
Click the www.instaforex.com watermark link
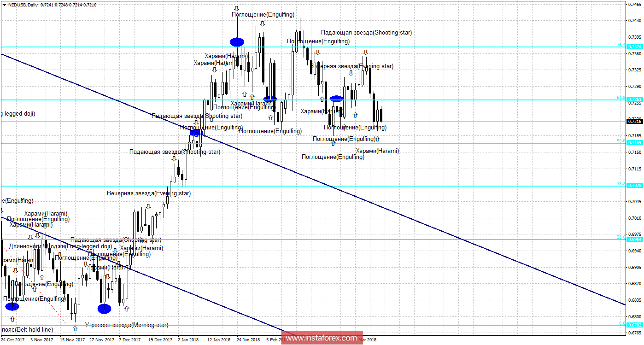click(321, 338)
